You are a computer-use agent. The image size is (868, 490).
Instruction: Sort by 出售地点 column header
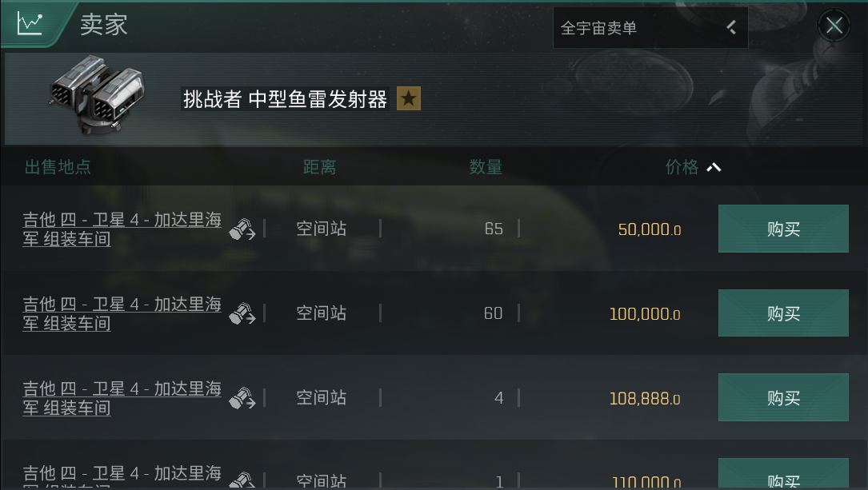[x=58, y=167]
